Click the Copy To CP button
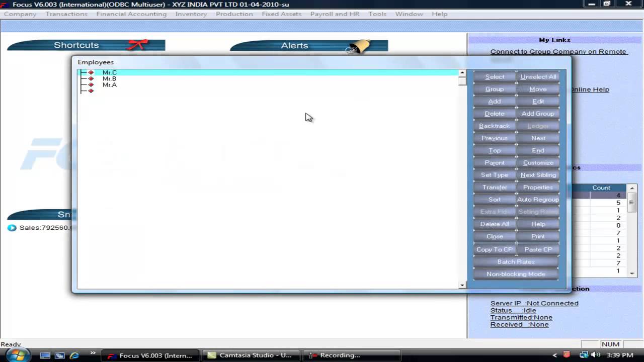This screenshot has height=362, width=644. (495, 249)
